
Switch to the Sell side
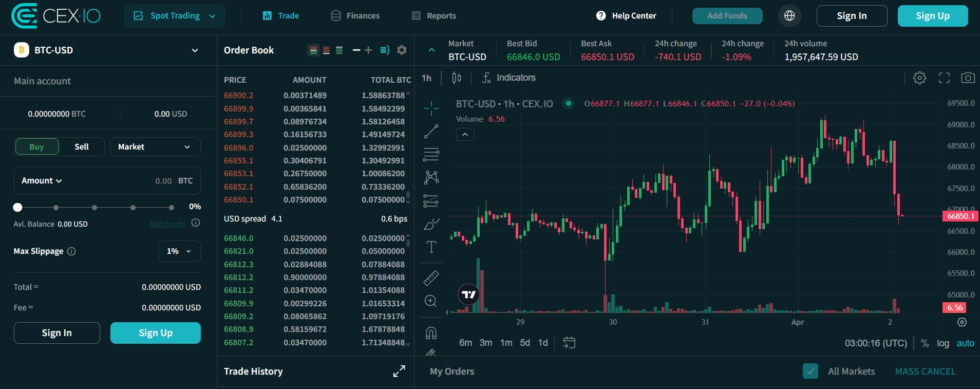(82, 146)
